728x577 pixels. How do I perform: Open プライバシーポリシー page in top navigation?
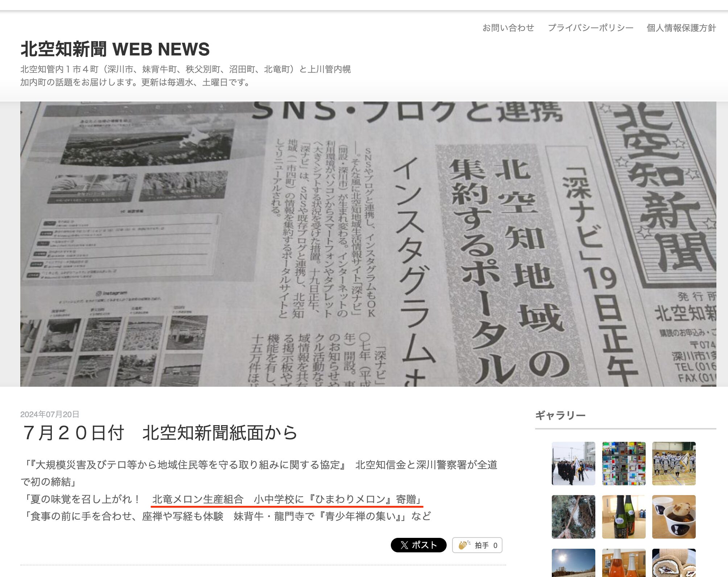(x=590, y=28)
